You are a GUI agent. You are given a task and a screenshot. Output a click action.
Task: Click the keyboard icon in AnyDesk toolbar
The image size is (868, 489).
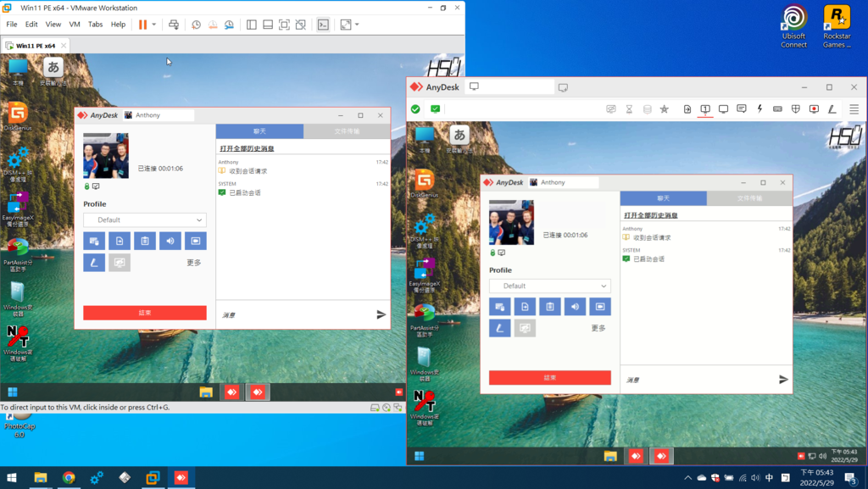[778, 109]
